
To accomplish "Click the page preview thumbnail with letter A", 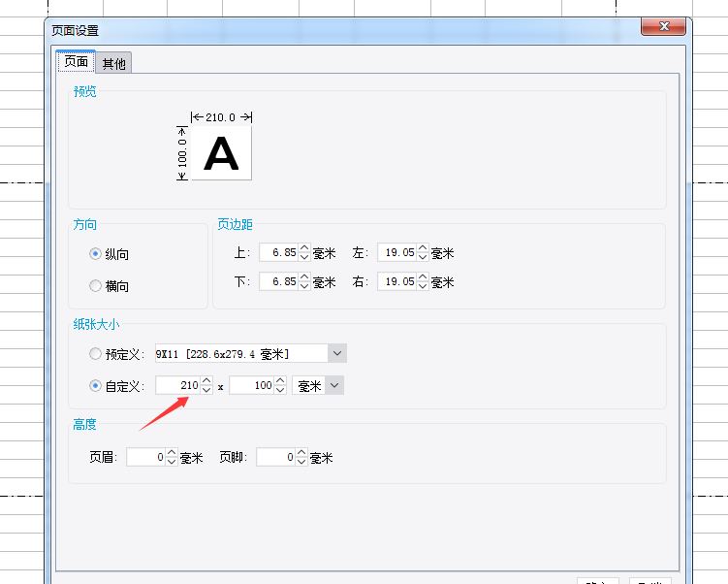I will [x=221, y=154].
